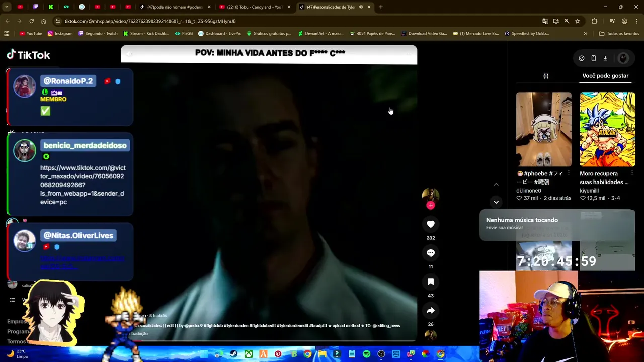Screen dimensions: 644x362
Task: Go to next video with down chevron
Action: 496,202
